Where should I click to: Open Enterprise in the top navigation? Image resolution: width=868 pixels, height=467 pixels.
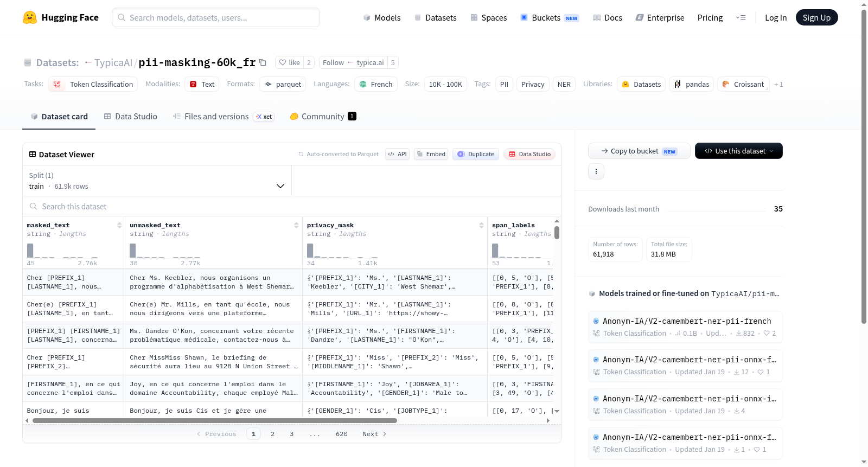point(660,17)
